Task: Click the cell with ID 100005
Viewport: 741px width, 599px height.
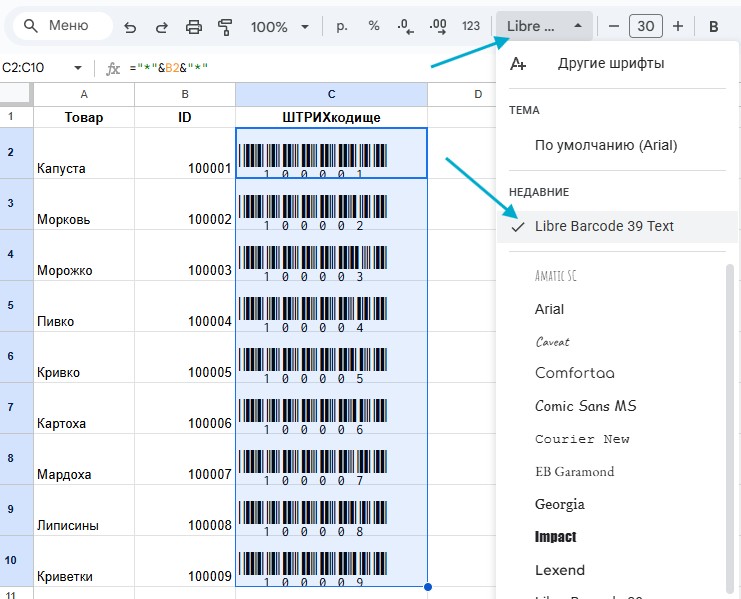Action: point(185,357)
